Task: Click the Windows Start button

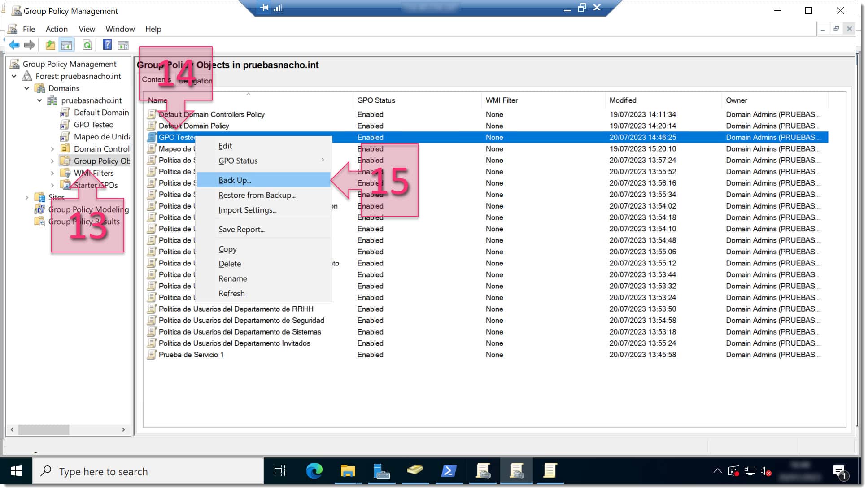Action: click(x=16, y=471)
